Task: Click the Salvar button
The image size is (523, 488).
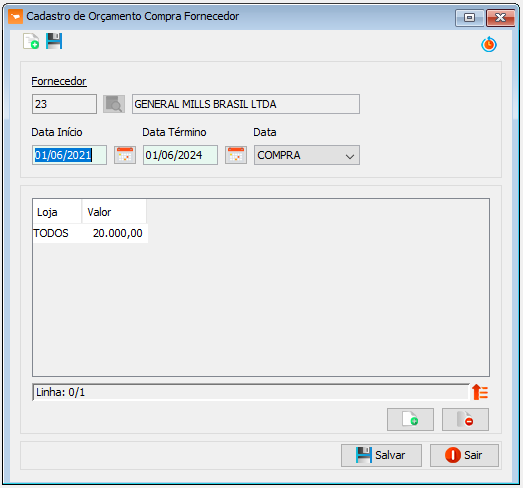Action: point(381,455)
